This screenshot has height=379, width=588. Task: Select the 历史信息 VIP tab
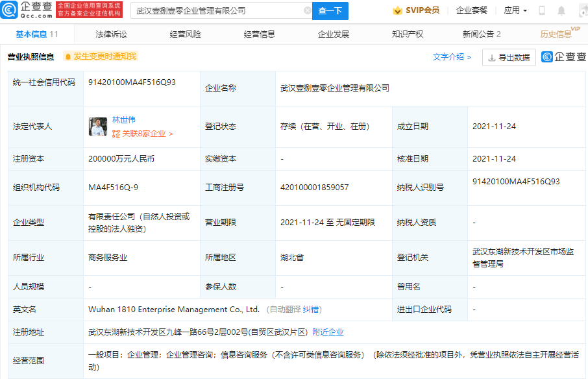point(556,34)
